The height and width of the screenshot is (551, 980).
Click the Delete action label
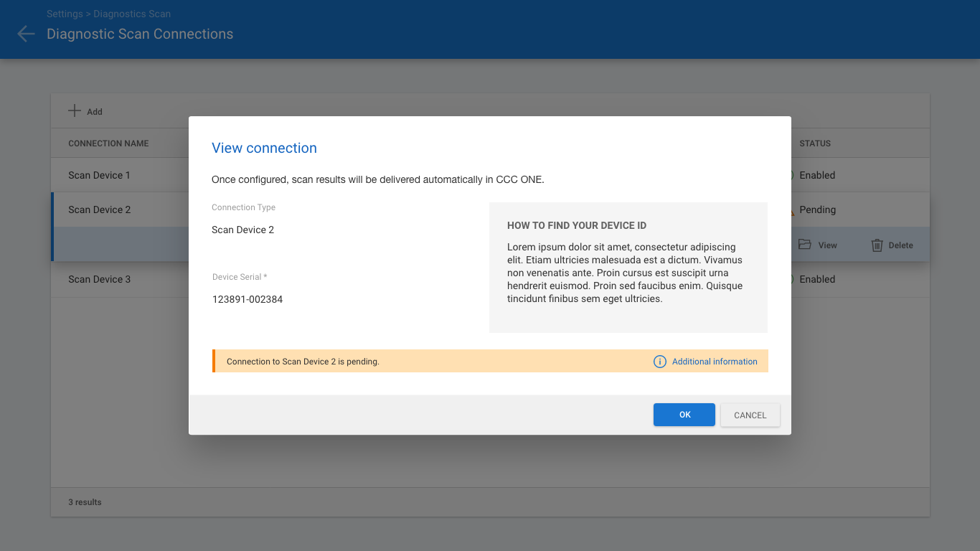coord(901,245)
